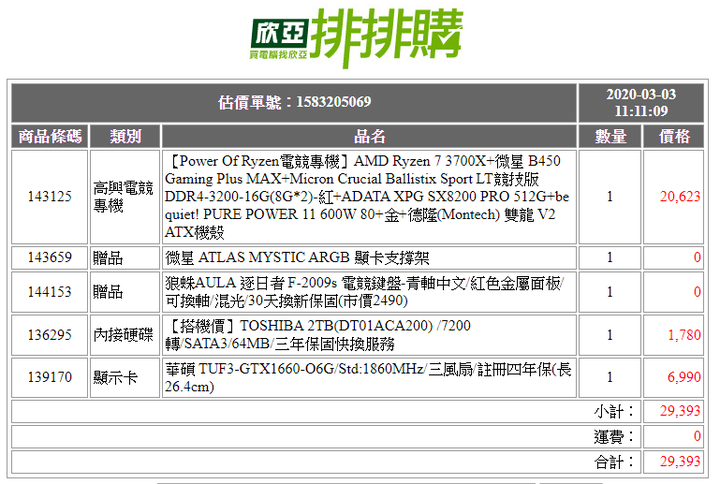The width and height of the screenshot is (720, 484).
Task: Click the 內接硬碟 category cell
Action: (125, 335)
